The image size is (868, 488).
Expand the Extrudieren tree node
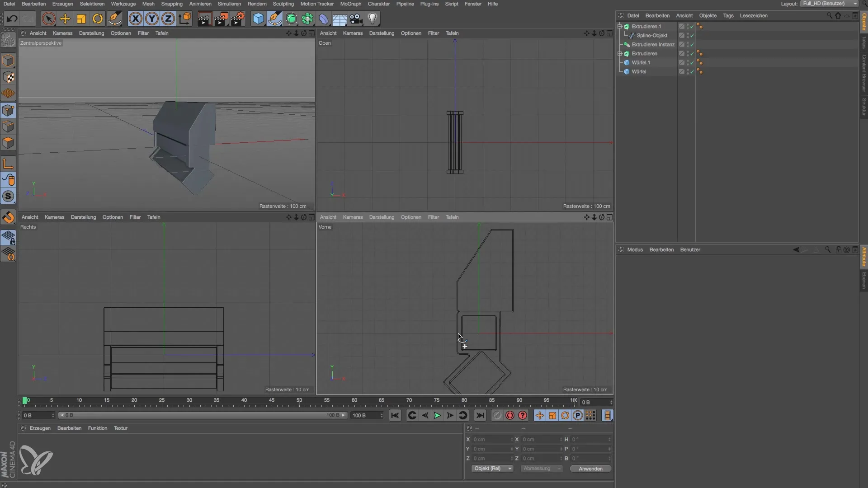pyautogui.click(x=620, y=53)
